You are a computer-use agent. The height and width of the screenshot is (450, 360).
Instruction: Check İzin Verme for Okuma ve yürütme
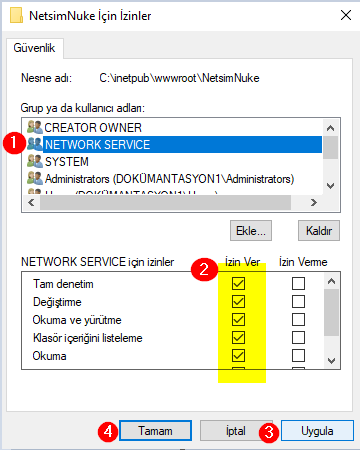(298, 320)
